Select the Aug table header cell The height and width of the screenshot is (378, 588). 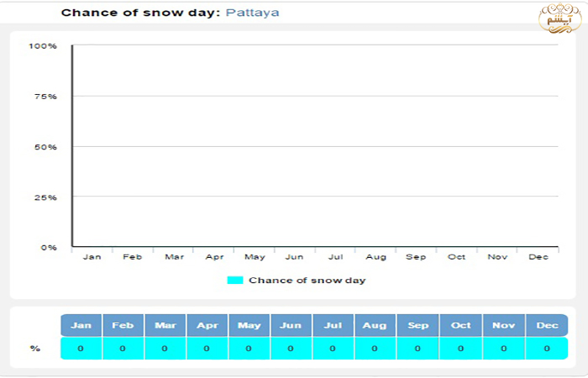click(x=375, y=325)
